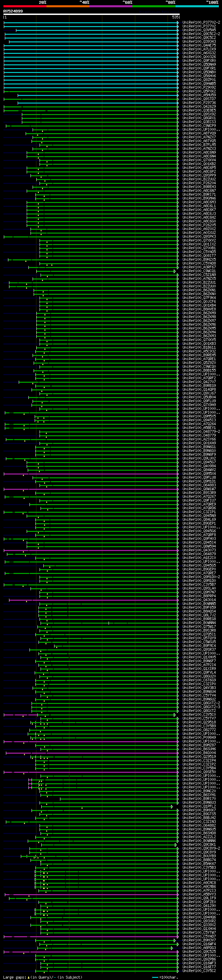Open hit UniRef100_P37702-2

click(x=201, y=23)
